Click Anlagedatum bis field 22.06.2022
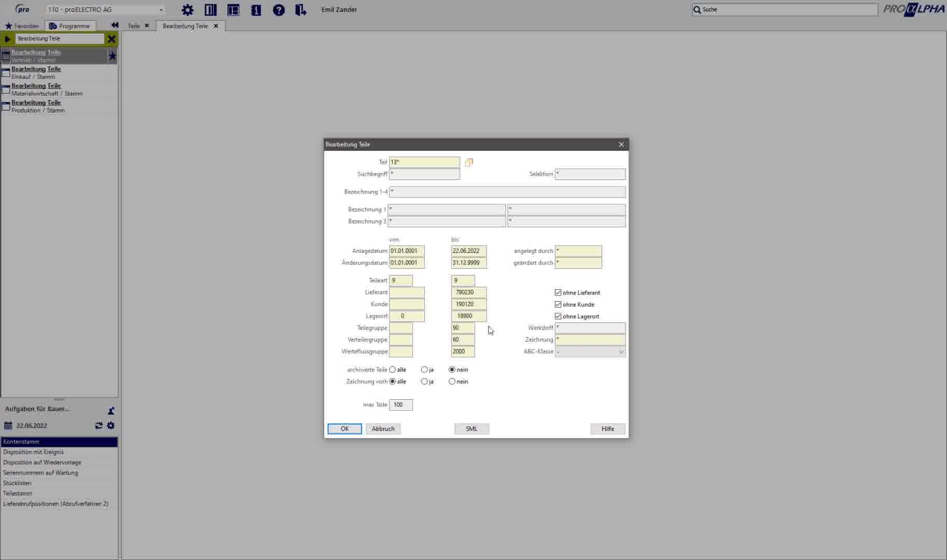This screenshot has height=560, width=947. [x=469, y=251]
